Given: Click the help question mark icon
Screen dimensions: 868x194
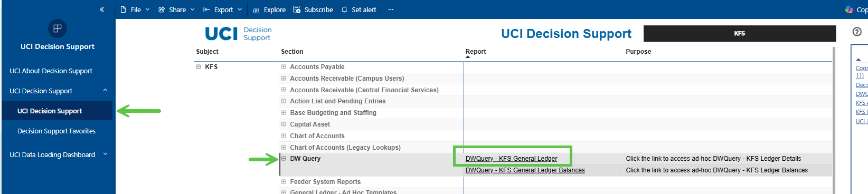Looking at the screenshot, I should pos(857,32).
